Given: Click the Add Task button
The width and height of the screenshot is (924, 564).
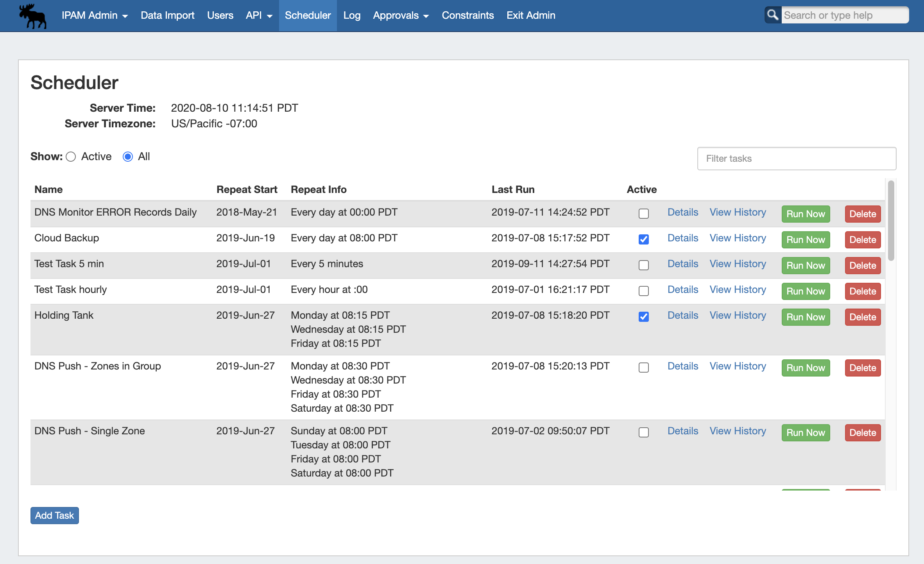Looking at the screenshot, I should point(55,515).
